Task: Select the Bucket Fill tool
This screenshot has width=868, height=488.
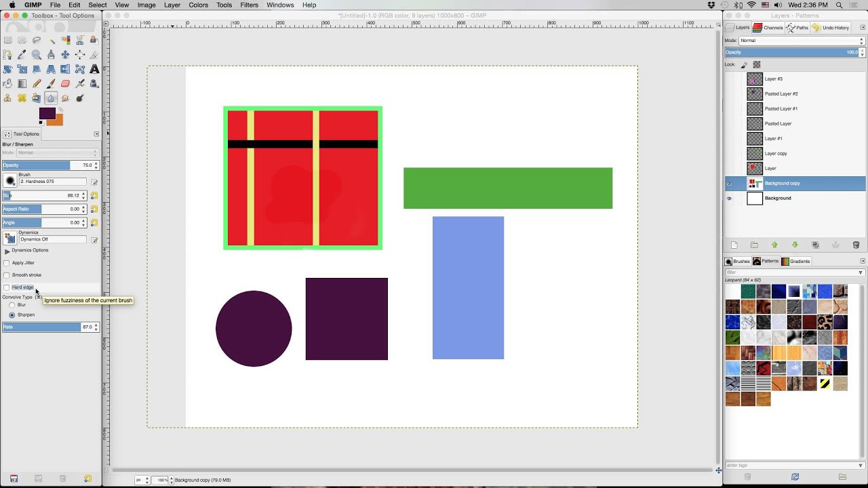Action: coord(7,84)
